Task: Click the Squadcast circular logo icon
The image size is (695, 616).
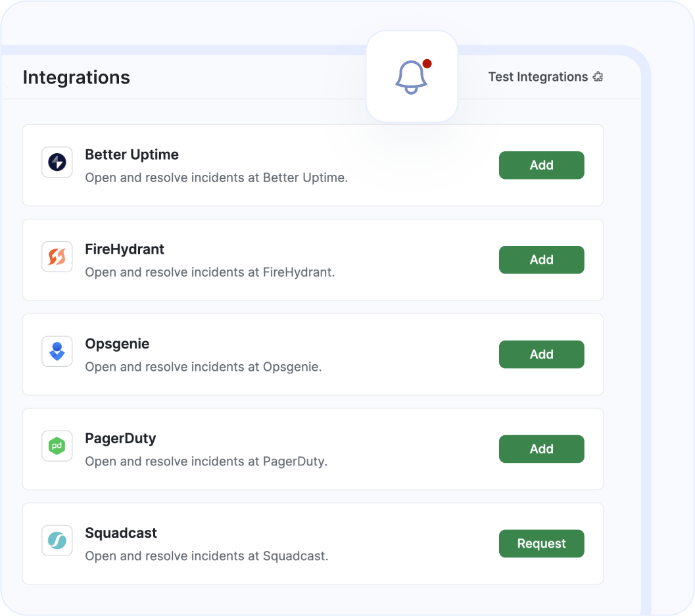Action: point(57,540)
